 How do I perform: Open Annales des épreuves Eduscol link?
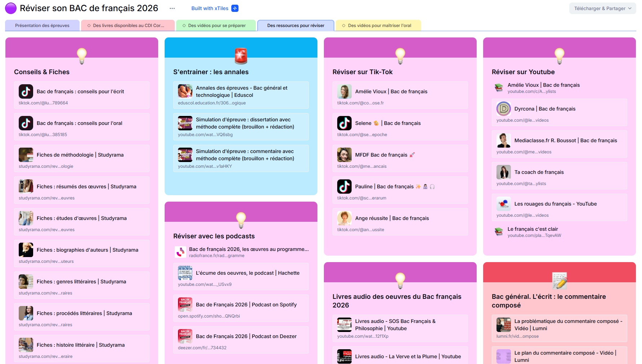241,91
